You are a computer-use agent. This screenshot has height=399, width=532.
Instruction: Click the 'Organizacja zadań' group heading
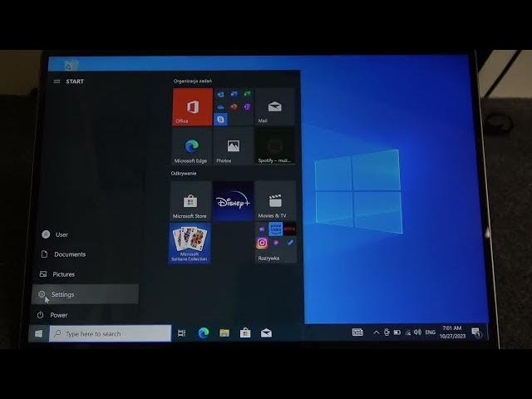pos(192,81)
